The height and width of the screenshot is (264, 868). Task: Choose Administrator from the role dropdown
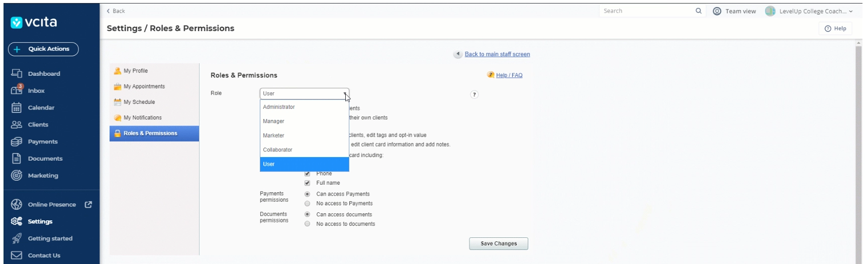click(x=279, y=107)
